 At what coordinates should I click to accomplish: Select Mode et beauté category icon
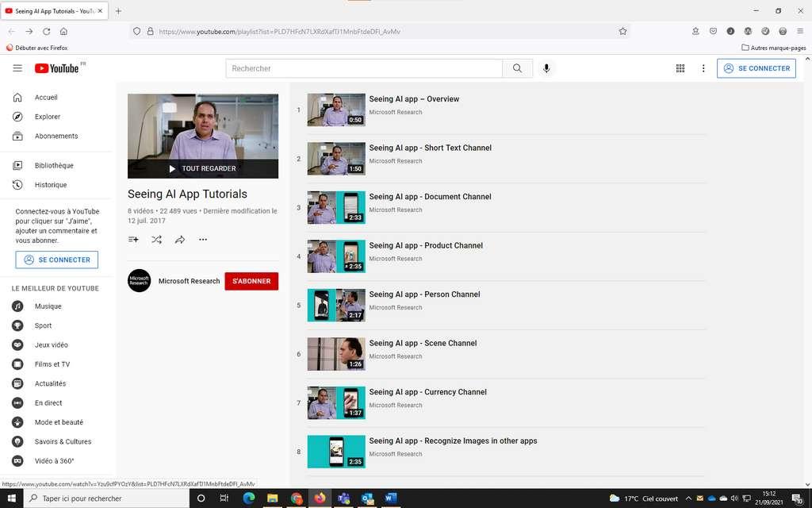pos(17,422)
